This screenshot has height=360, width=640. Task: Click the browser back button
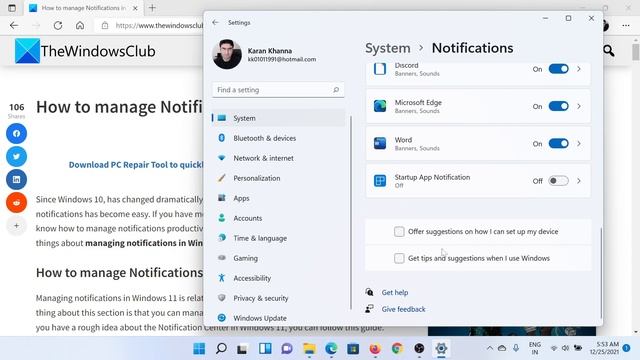pos(14,25)
